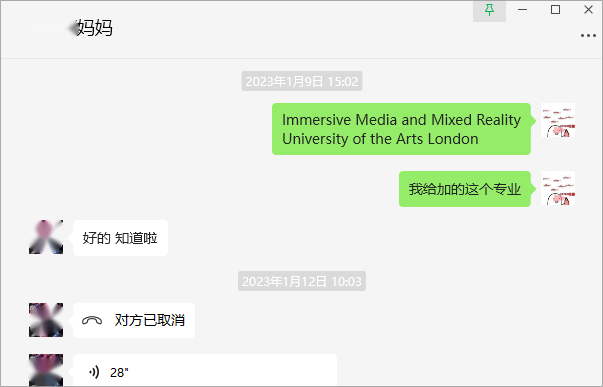Screen dimensions: 603x387
Task: Click contact avatar beside cancelled call message
Action: pyautogui.click(x=46, y=320)
